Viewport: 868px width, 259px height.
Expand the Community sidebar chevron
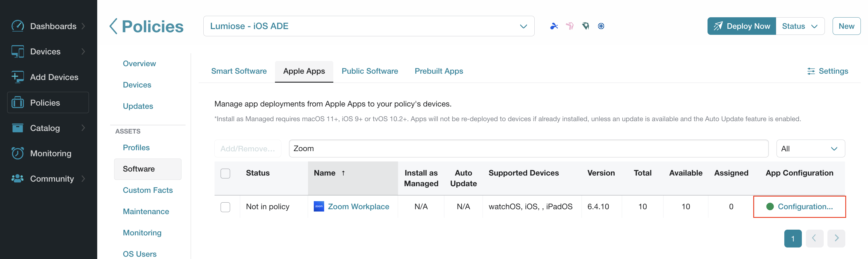point(83,178)
